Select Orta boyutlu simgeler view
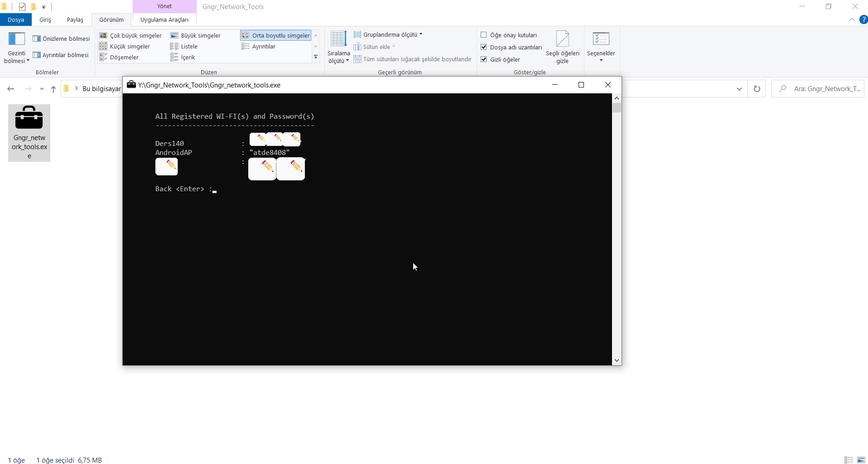The image size is (868, 464). (276, 35)
